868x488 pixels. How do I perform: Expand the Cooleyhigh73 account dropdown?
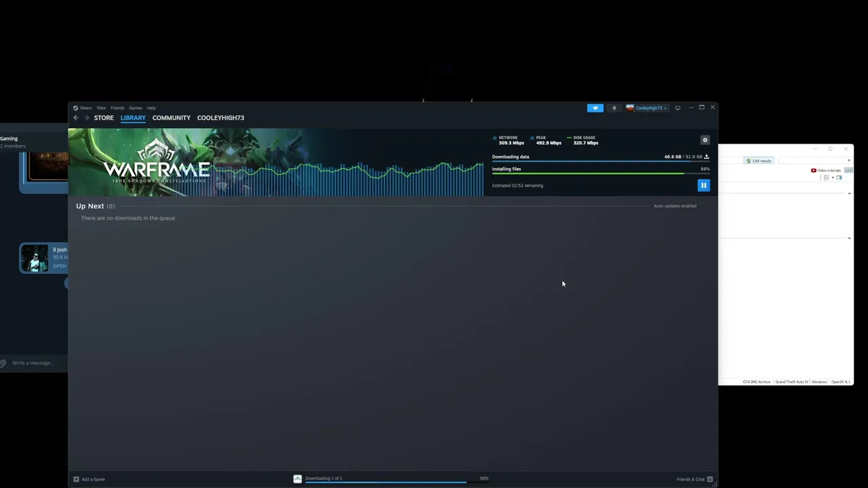pyautogui.click(x=646, y=108)
